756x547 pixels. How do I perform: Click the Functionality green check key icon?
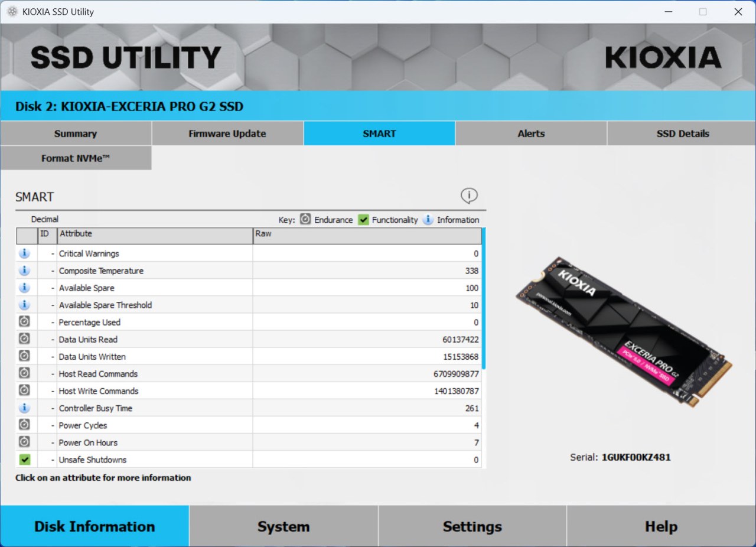(363, 220)
